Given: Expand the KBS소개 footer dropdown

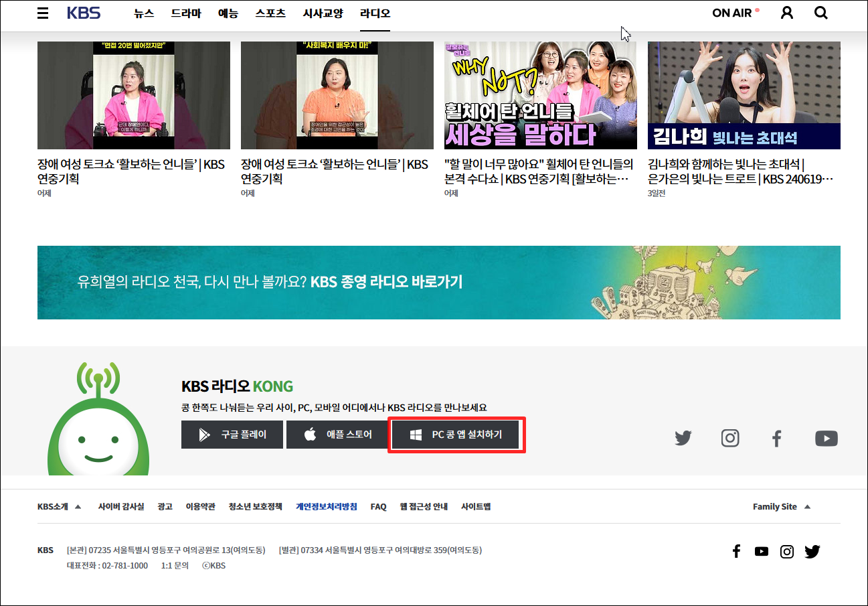Looking at the screenshot, I should [59, 506].
